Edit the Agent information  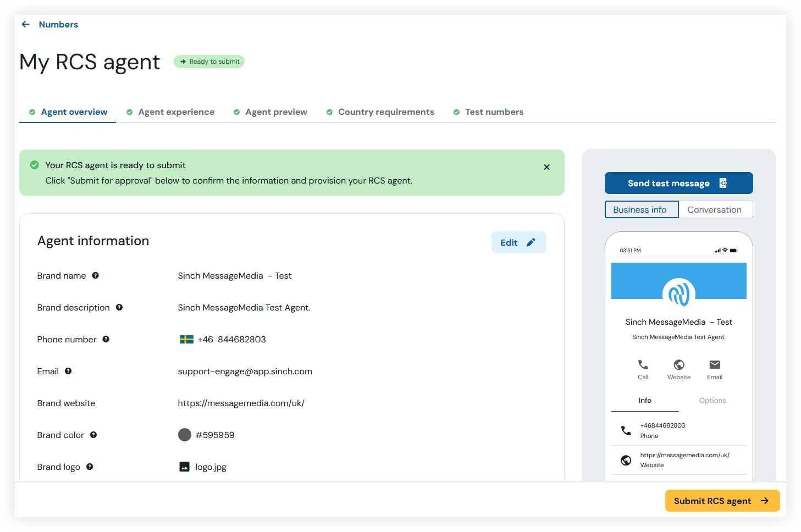point(518,242)
